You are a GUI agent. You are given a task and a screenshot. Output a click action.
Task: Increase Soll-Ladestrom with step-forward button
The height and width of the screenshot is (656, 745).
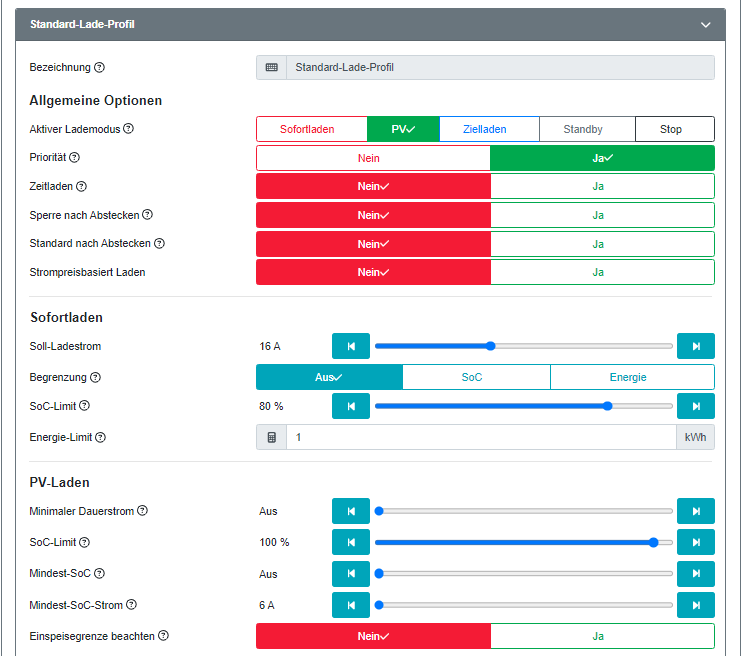point(696,346)
